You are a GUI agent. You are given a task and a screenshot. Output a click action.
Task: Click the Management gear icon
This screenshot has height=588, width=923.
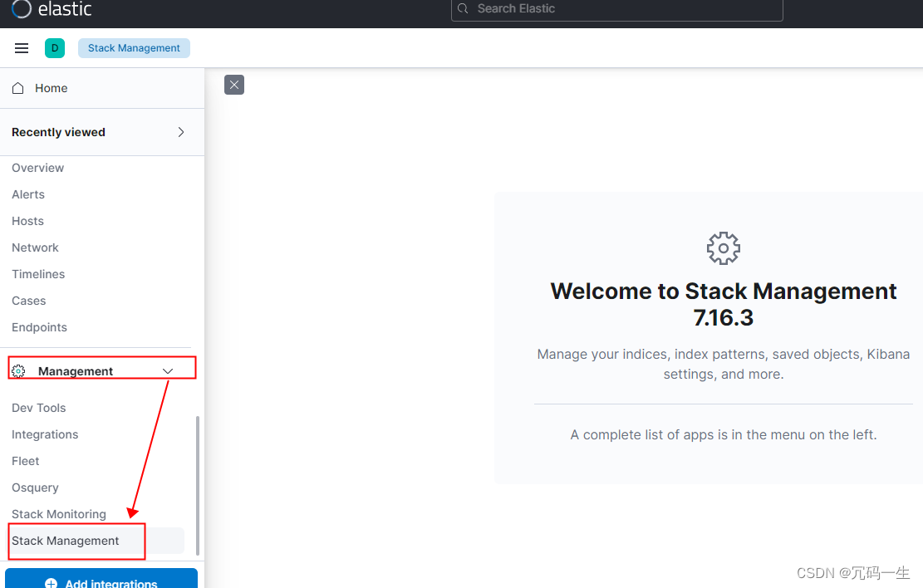click(19, 371)
